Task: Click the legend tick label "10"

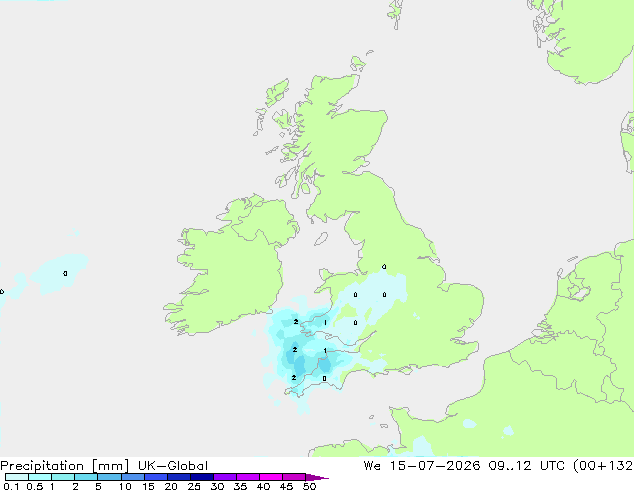Action: coord(125,486)
